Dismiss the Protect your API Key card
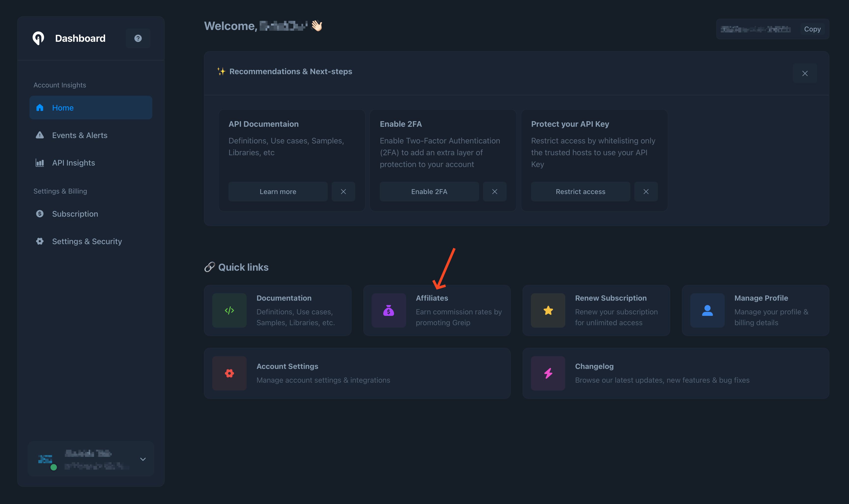This screenshot has height=504, width=849. (646, 192)
